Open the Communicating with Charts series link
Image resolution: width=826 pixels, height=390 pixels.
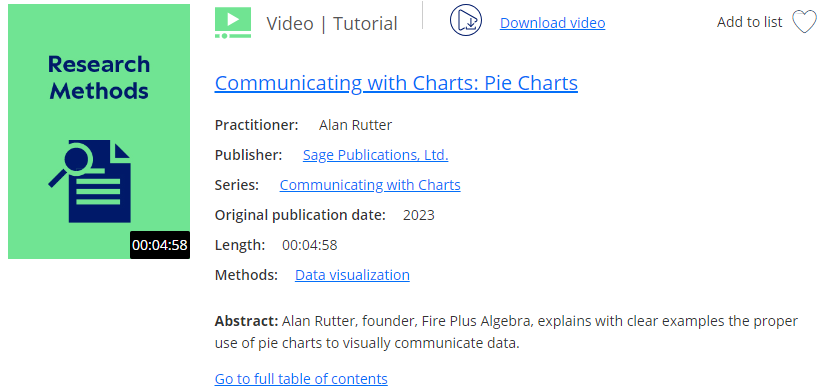[x=370, y=185]
